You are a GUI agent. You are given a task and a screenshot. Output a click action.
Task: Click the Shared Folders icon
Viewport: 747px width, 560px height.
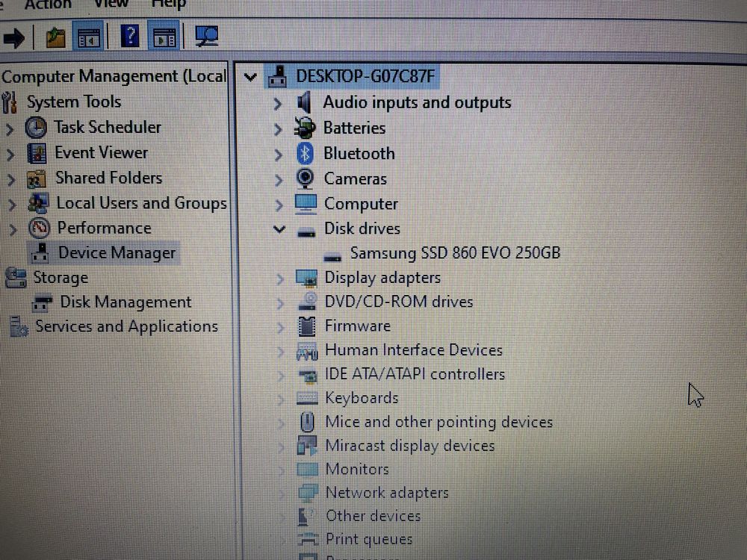36,179
